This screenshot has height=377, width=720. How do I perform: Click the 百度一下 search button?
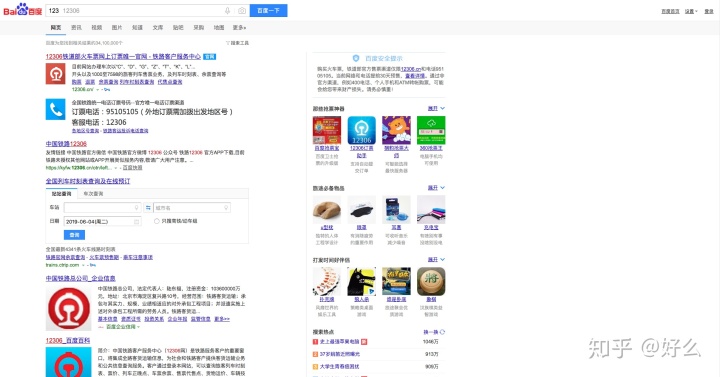[268, 11]
